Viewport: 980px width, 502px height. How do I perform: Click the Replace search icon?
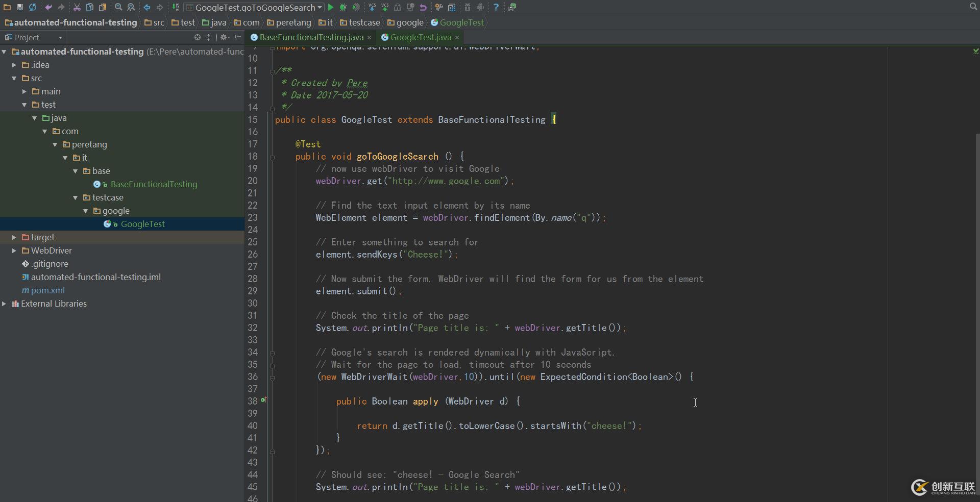click(x=131, y=7)
